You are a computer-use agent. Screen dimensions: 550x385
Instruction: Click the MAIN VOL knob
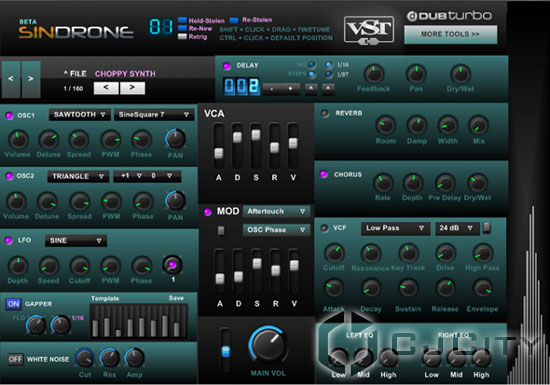[268, 345]
